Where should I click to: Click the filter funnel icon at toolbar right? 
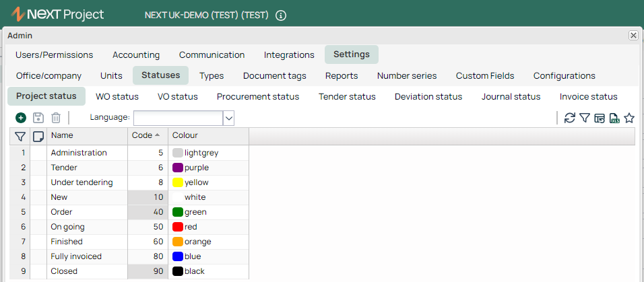click(585, 118)
